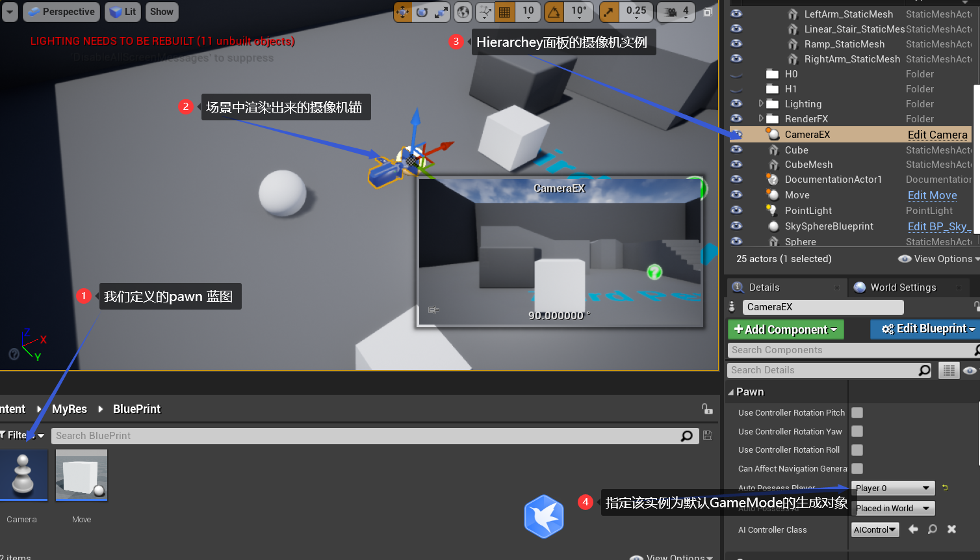Toggle surface snapping in the toolbar

[484, 12]
